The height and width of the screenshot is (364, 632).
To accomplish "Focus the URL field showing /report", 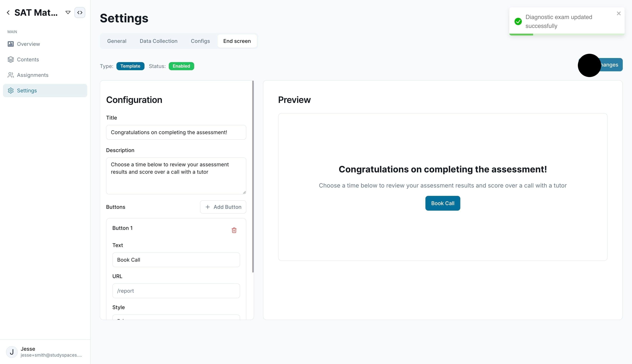I will pyautogui.click(x=176, y=291).
